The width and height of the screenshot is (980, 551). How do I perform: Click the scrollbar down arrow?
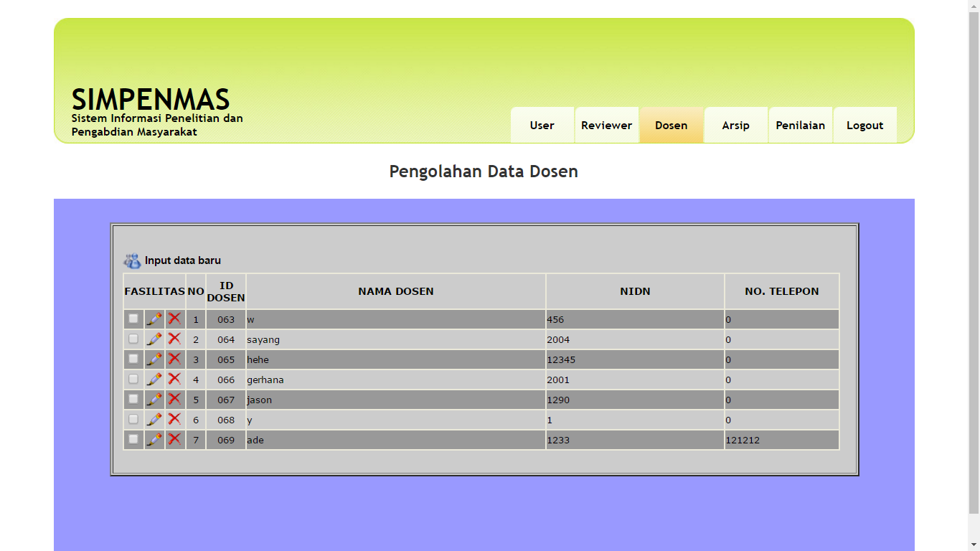tap(974, 545)
